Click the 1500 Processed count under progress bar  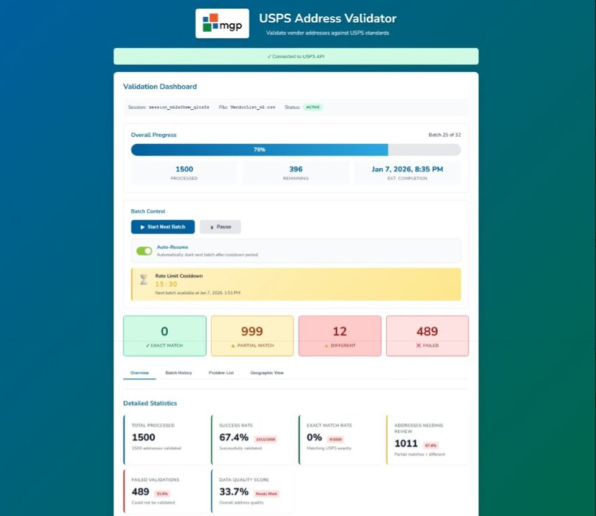184,169
